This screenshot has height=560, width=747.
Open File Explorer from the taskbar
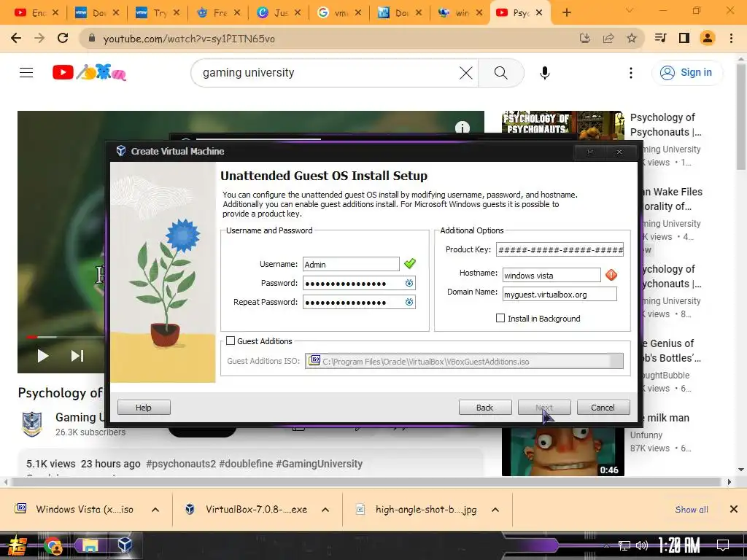tap(89, 545)
